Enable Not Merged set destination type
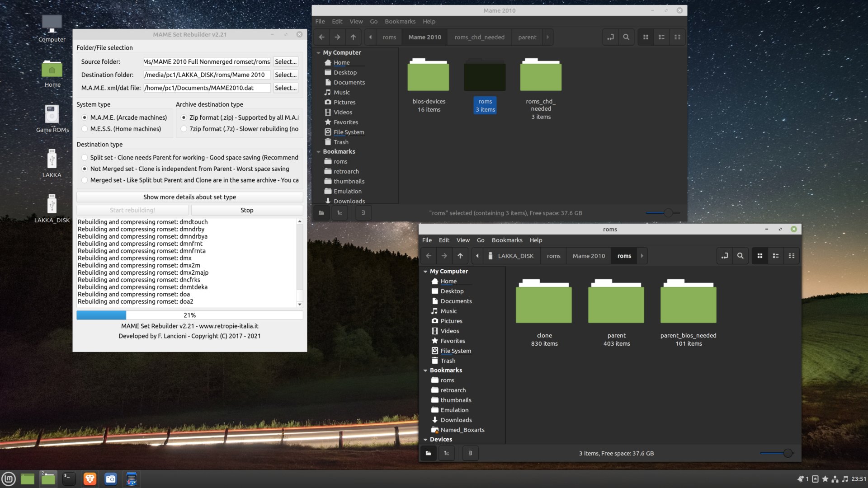Viewport: 868px width, 488px height. (x=84, y=169)
